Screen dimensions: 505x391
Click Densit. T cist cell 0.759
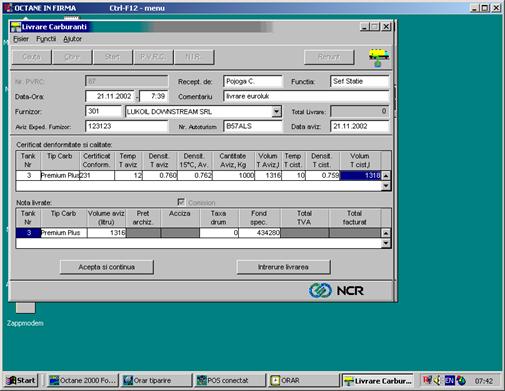coord(323,175)
